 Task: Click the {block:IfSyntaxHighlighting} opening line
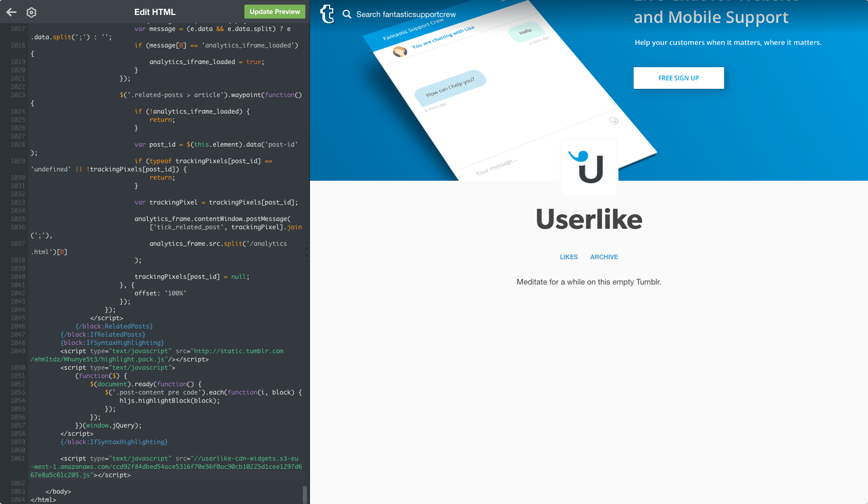point(112,343)
